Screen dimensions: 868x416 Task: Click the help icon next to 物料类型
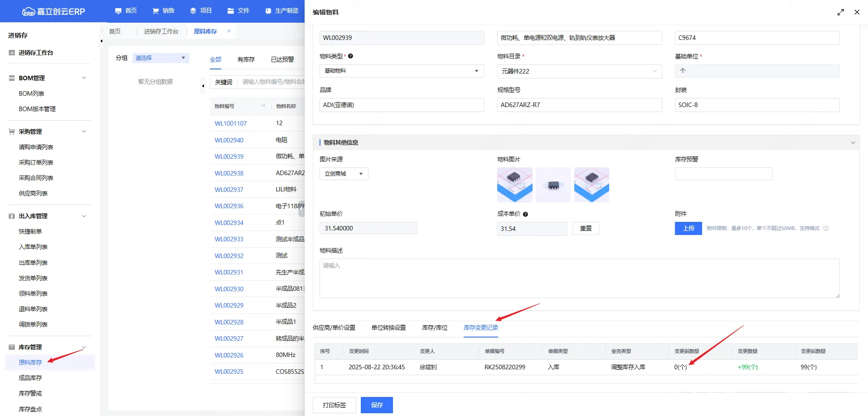tap(350, 56)
